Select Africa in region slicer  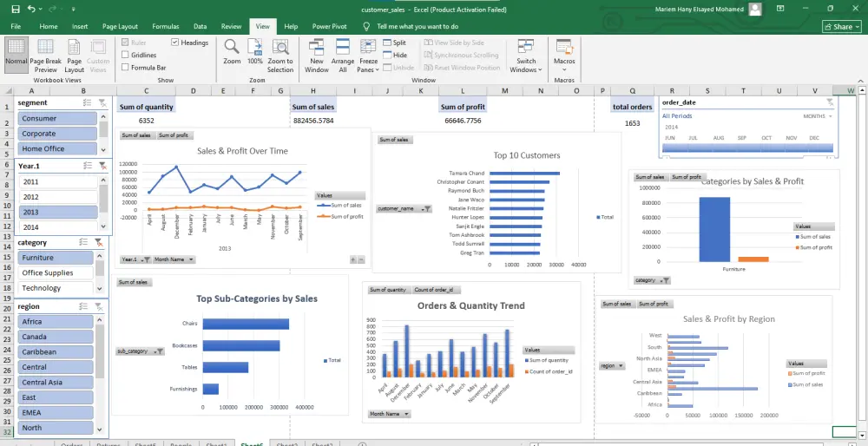pyautogui.click(x=56, y=321)
